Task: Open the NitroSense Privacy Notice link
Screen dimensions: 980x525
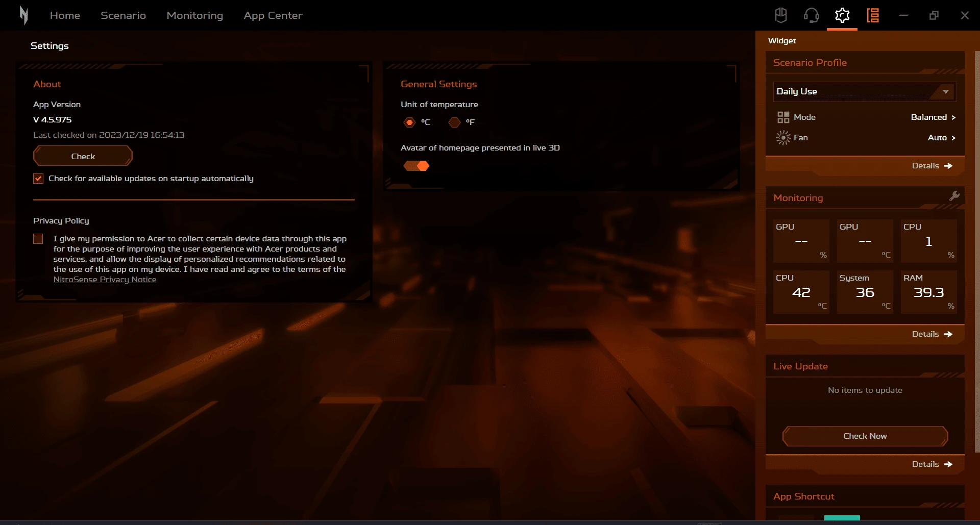Action: pos(105,280)
